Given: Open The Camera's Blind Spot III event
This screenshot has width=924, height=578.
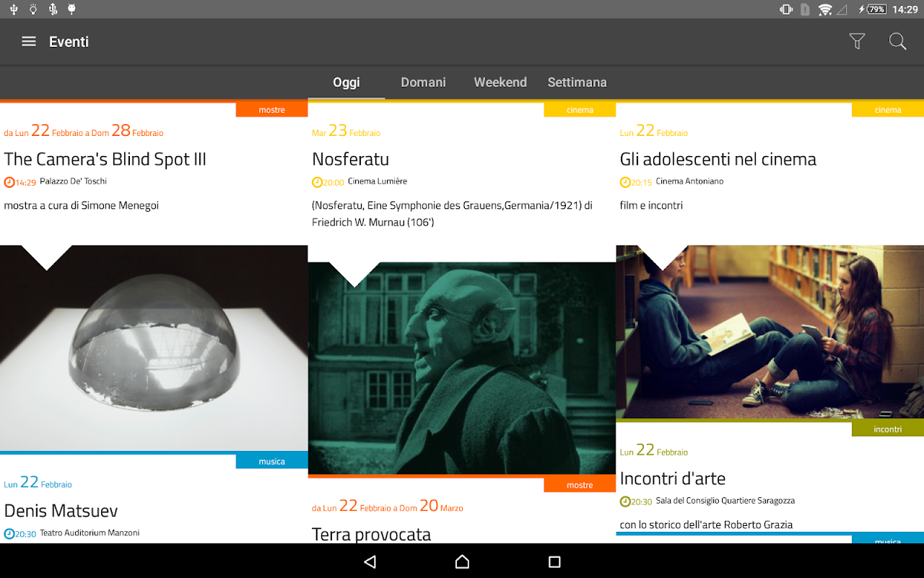Looking at the screenshot, I should pos(105,160).
